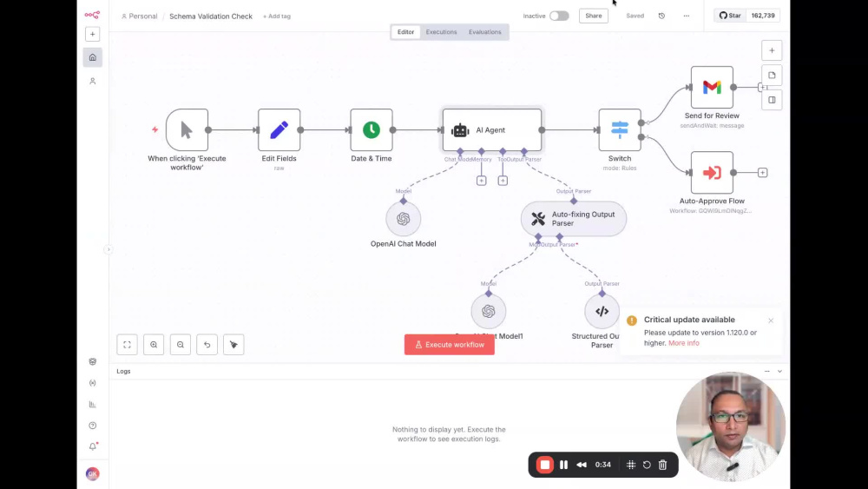This screenshot has height=489, width=868.
Task: Open More info link in update notice
Action: pyautogui.click(x=684, y=343)
